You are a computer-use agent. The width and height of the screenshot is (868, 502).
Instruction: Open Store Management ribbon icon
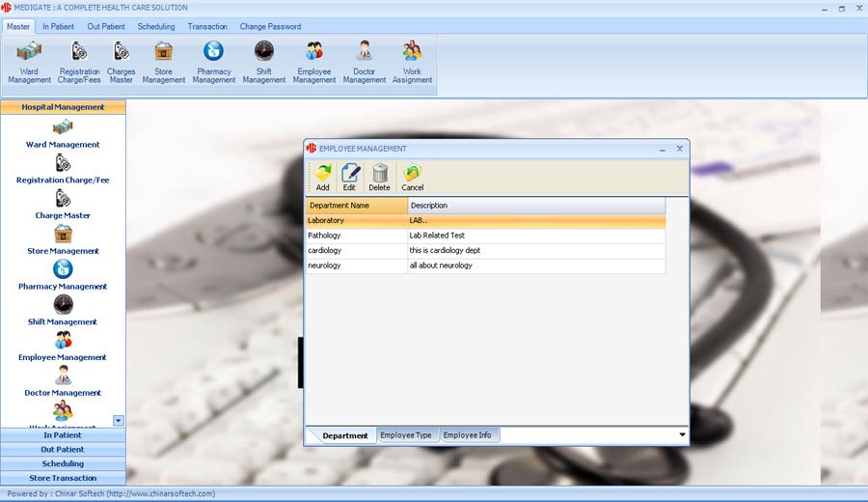click(163, 63)
